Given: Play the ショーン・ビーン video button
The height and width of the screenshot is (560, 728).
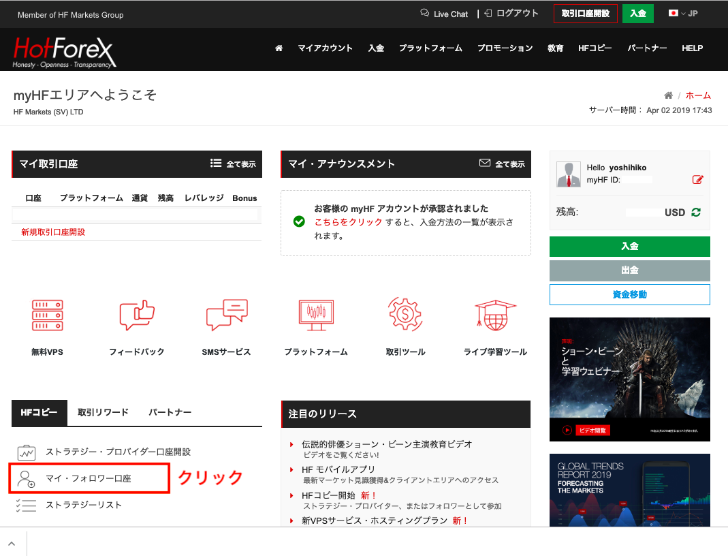Looking at the screenshot, I should [567, 430].
